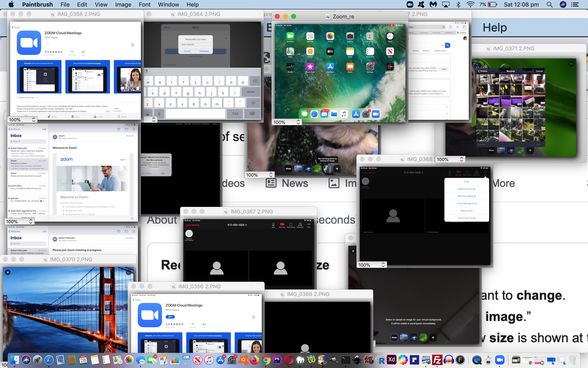Open the Image menu
Viewport: 588px width, 368px height.
(x=123, y=4)
